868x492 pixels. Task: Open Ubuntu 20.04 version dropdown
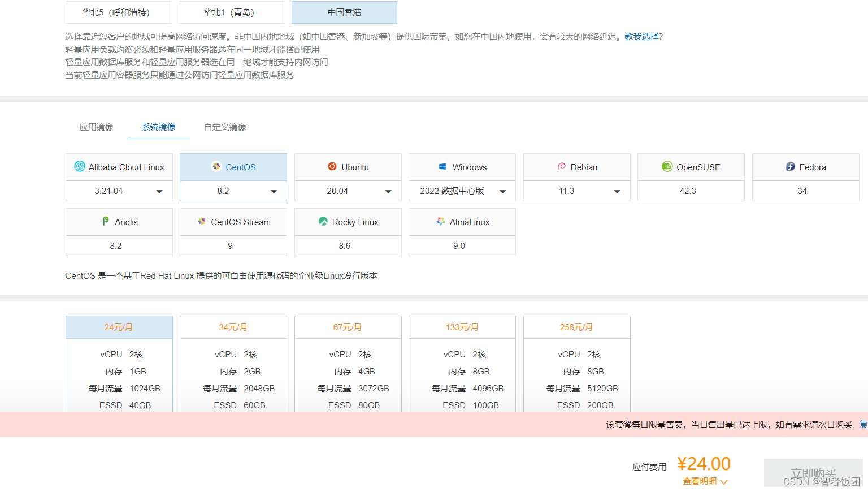tap(348, 191)
